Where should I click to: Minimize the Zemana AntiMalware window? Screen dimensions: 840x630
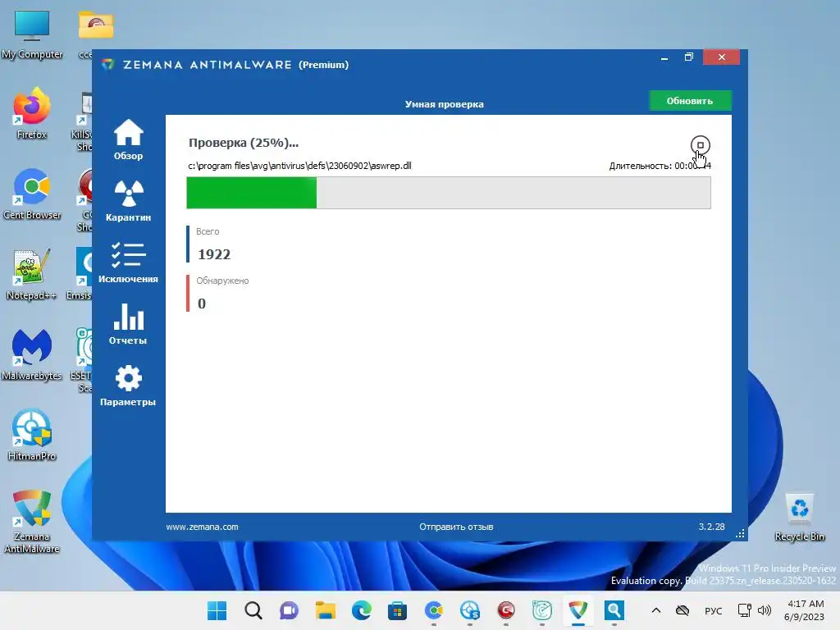[664, 57]
